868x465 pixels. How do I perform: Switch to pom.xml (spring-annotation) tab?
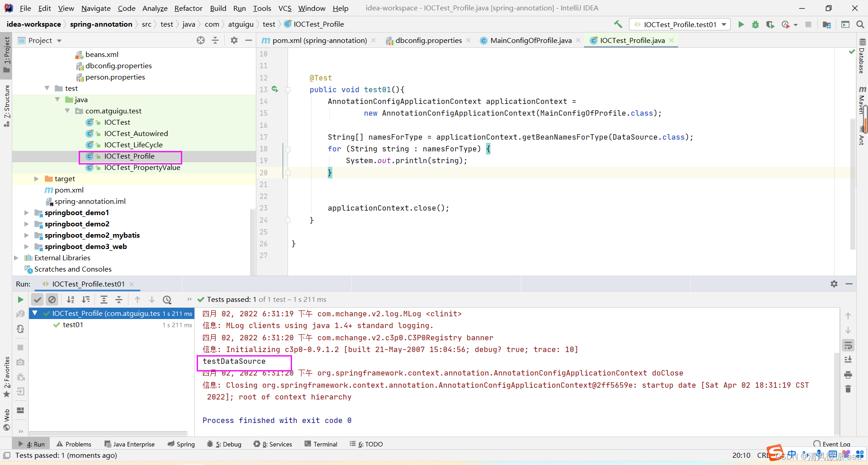click(x=319, y=40)
